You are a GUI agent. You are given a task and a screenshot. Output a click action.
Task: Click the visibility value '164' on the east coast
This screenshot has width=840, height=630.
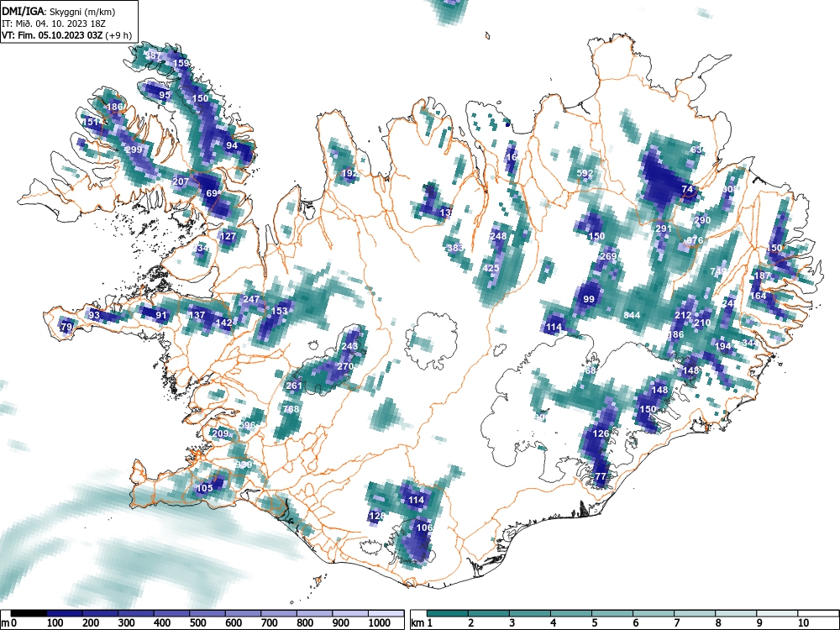pos(758,296)
